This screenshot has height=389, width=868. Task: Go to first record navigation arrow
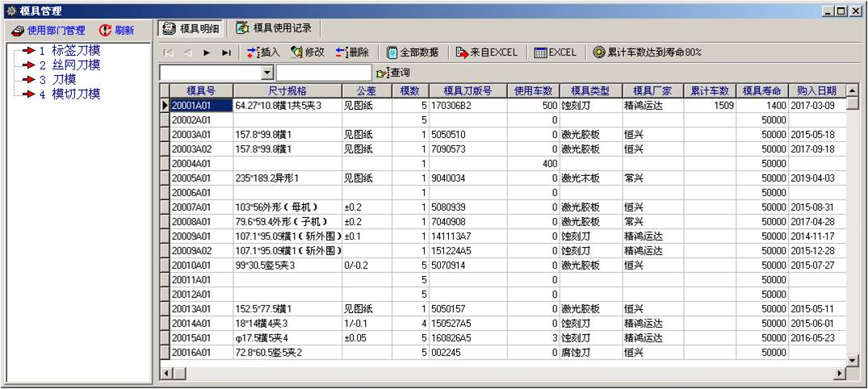(168, 52)
